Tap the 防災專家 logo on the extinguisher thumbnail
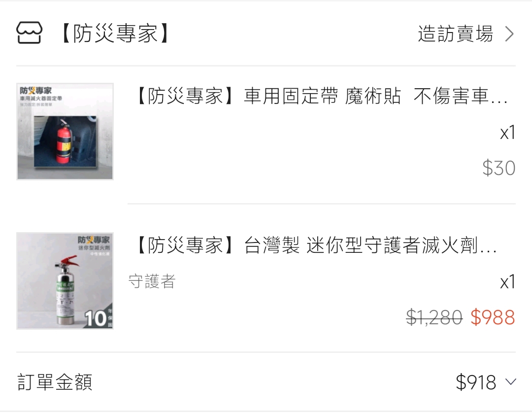The width and height of the screenshot is (532, 415). 94,240
